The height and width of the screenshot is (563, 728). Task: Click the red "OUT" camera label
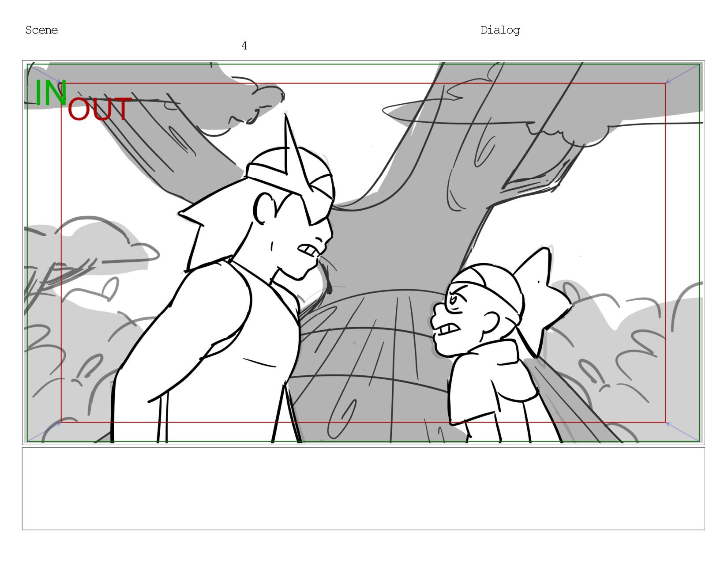(100, 110)
